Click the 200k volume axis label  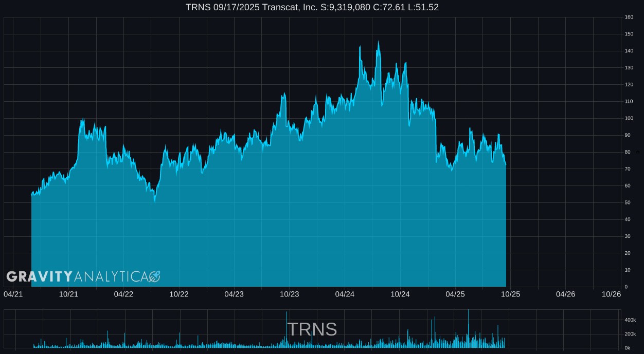(630, 334)
